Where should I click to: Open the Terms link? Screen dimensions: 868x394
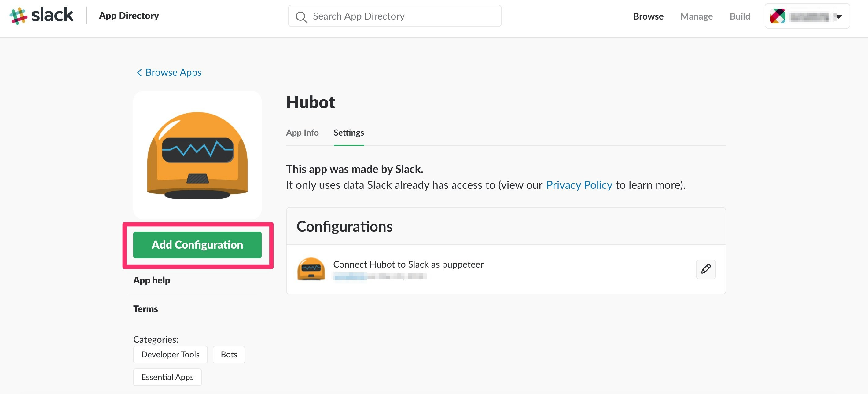click(x=145, y=309)
